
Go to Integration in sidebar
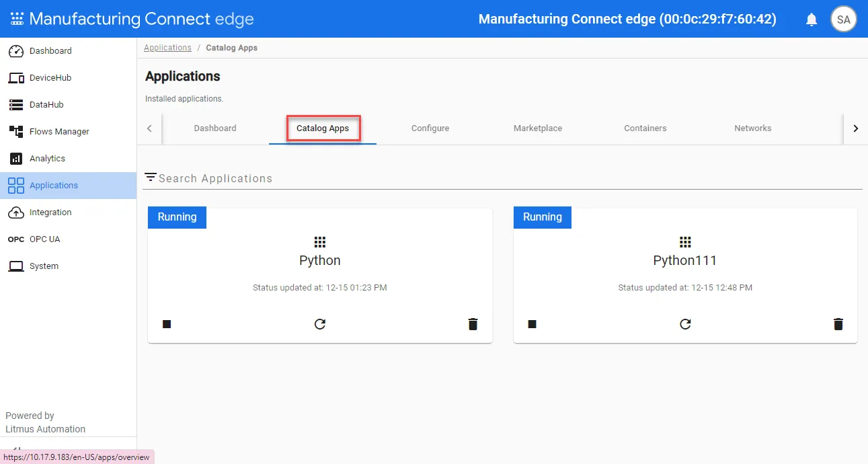point(68,212)
